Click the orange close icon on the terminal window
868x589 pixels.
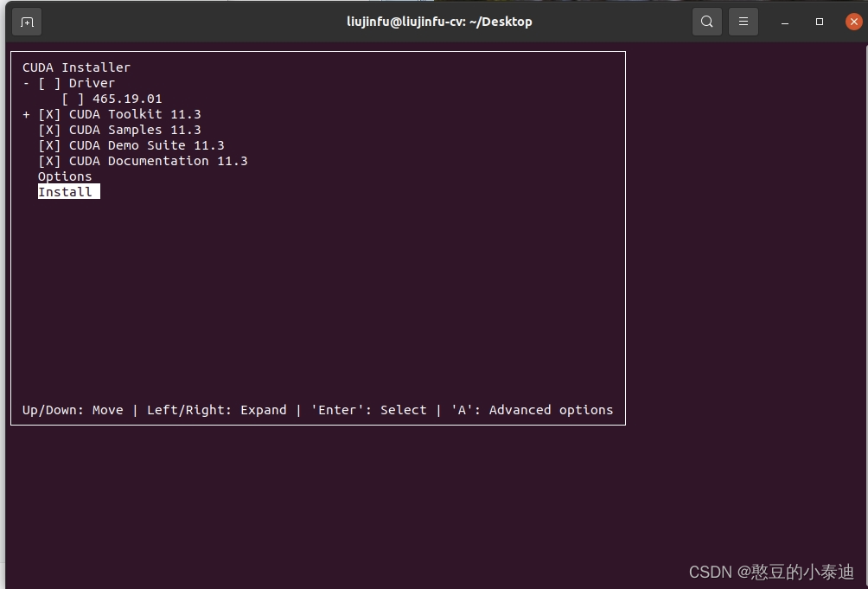point(854,22)
